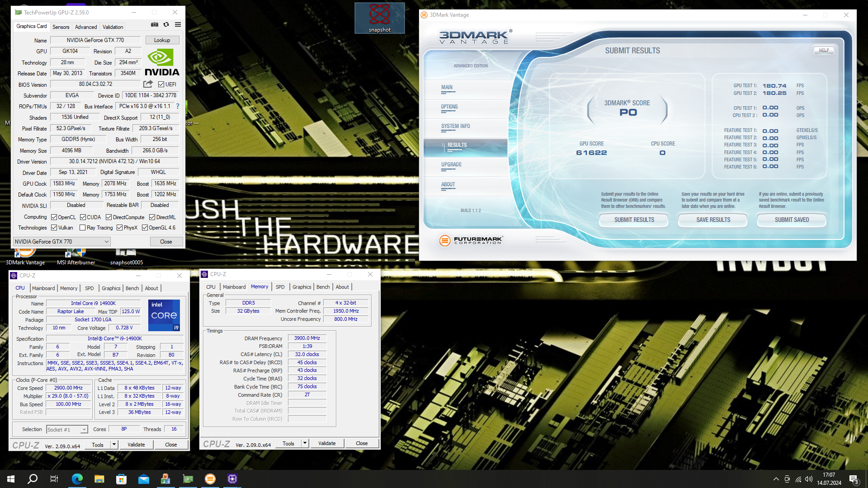Expand Tools dropdown arrow in CPU tab window
The width and height of the screenshot is (868, 488).
click(114, 445)
